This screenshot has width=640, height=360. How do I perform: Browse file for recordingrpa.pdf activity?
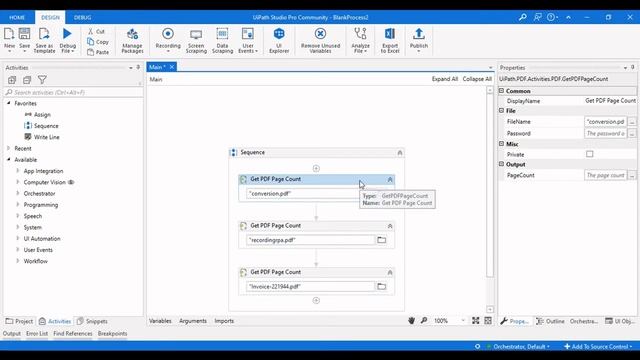pos(381,240)
